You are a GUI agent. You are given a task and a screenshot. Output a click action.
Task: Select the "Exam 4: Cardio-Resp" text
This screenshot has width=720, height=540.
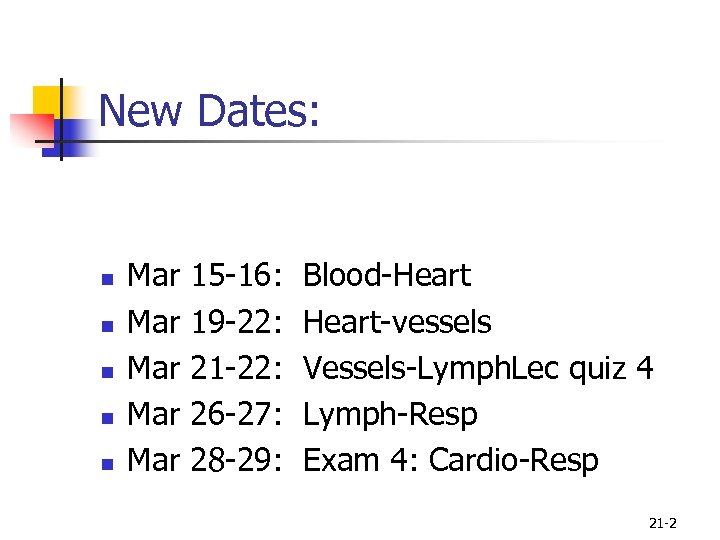tap(450, 460)
